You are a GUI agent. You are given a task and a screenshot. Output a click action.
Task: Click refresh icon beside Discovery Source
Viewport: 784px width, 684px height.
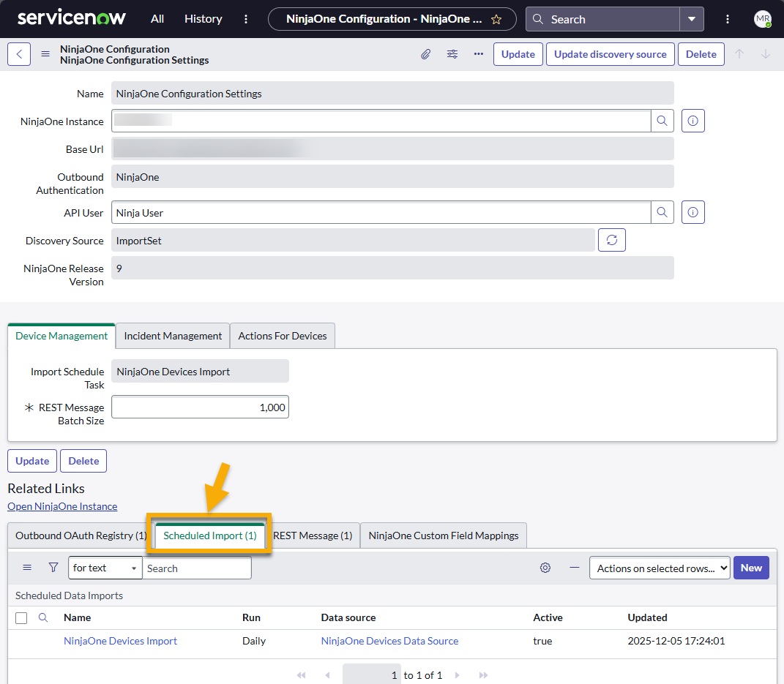coord(612,240)
